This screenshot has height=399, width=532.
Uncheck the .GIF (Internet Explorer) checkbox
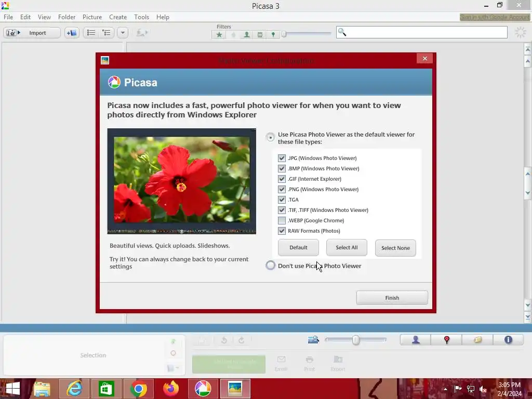(x=282, y=179)
